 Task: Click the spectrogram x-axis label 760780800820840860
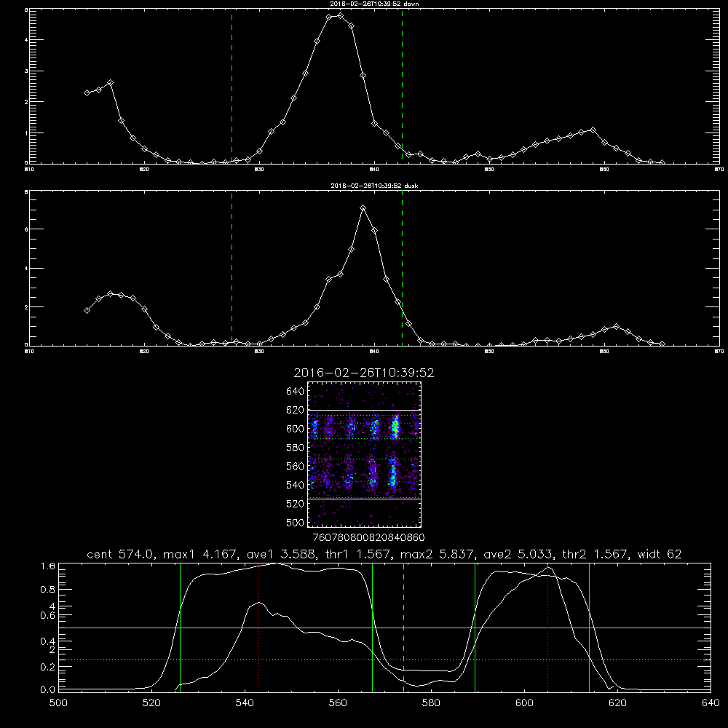coord(368,537)
